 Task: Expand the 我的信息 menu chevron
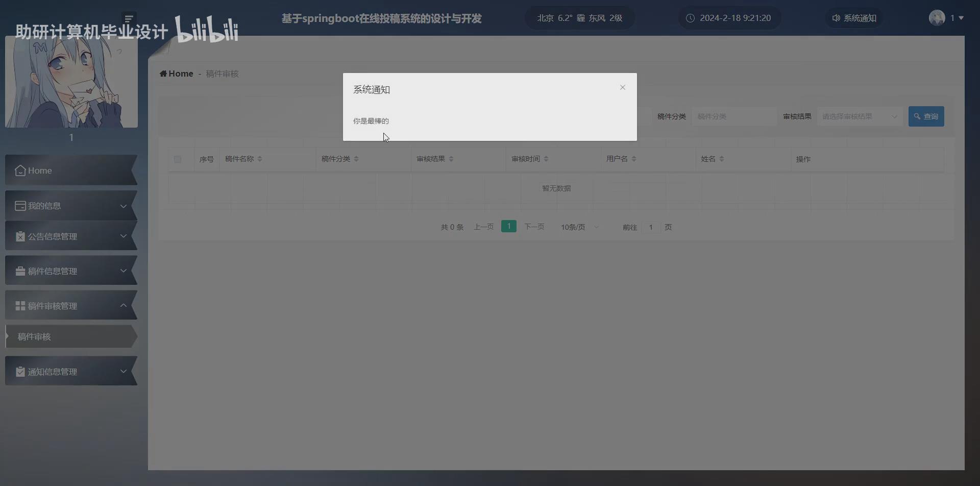[x=124, y=206]
